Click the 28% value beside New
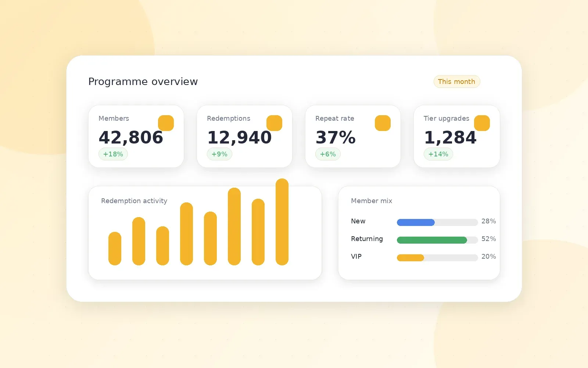Image resolution: width=588 pixels, height=368 pixels. pos(488,221)
